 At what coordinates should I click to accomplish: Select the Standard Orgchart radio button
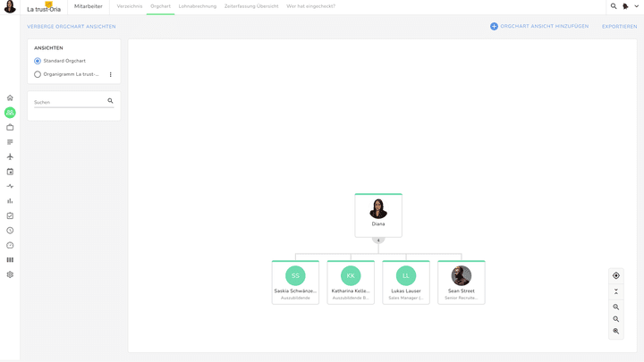point(38,61)
